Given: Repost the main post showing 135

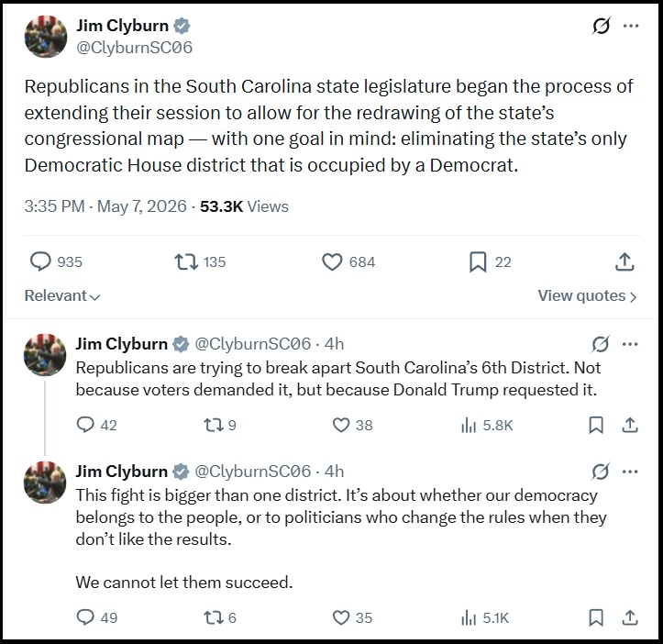Looking at the screenshot, I should click(x=201, y=261).
